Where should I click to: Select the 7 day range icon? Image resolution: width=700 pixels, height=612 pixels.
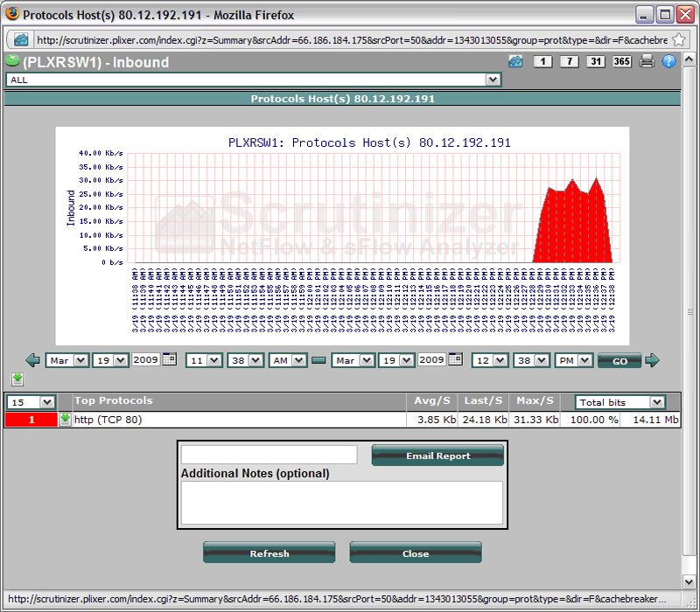(x=570, y=61)
